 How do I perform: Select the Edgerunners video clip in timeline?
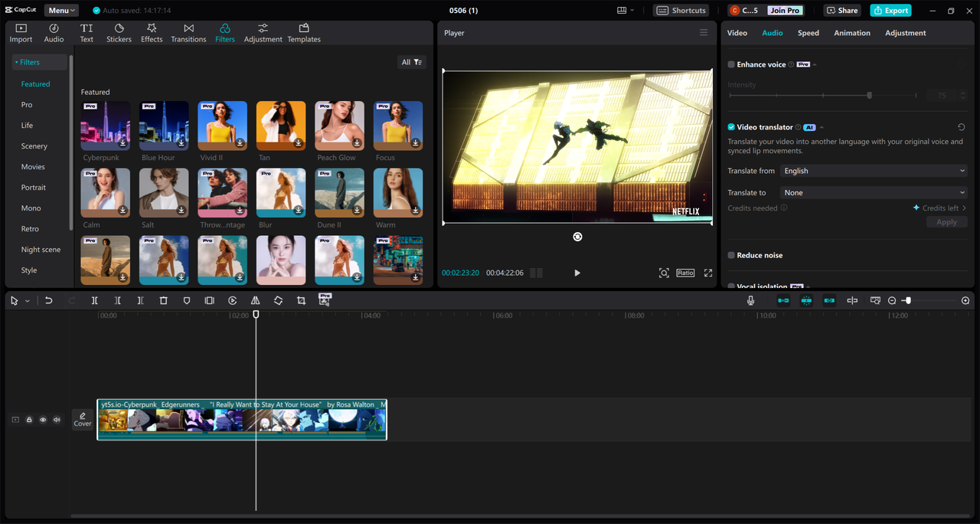tap(242, 419)
